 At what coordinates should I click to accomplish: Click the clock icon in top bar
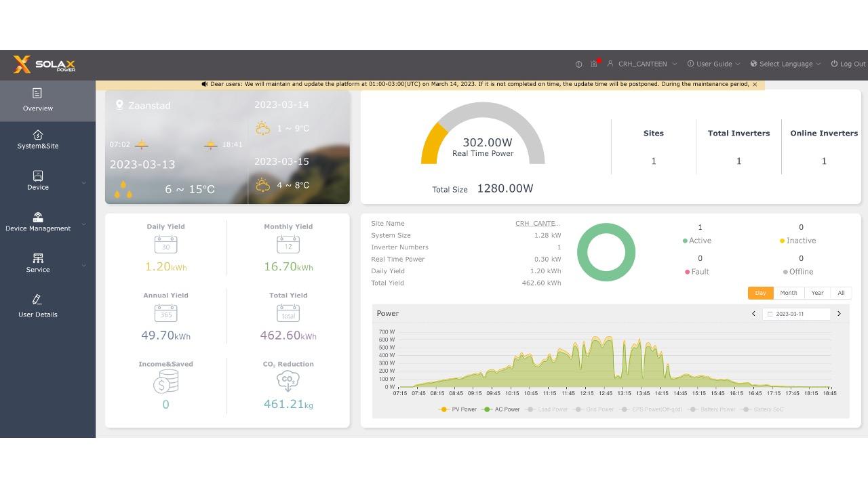tap(578, 64)
